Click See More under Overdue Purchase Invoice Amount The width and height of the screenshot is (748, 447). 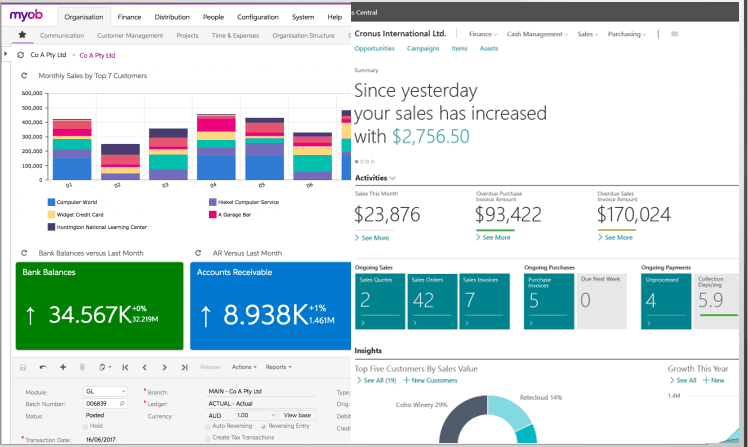click(x=493, y=237)
